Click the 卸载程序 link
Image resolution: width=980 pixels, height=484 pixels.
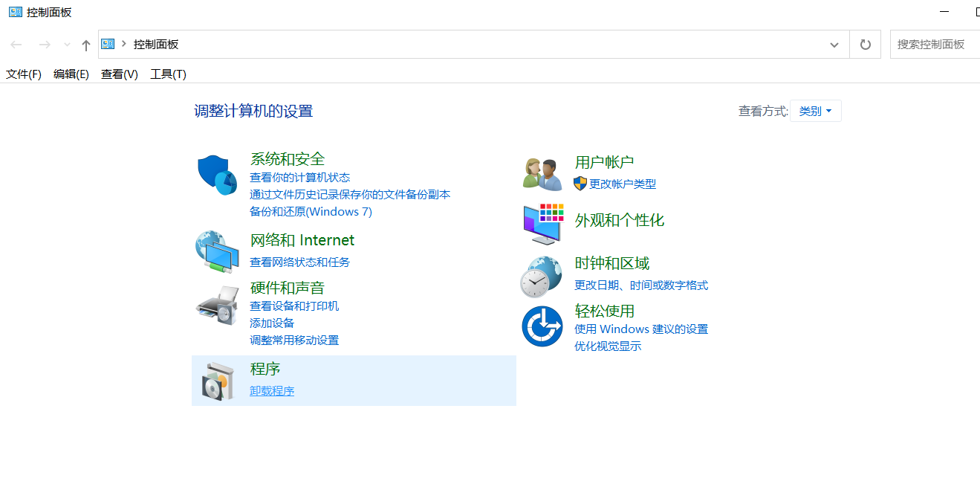(x=272, y=390)
